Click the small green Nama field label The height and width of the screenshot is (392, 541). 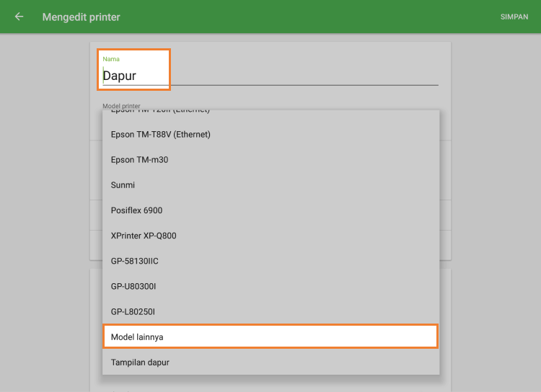pyautogui.click(x=111, y=59)
